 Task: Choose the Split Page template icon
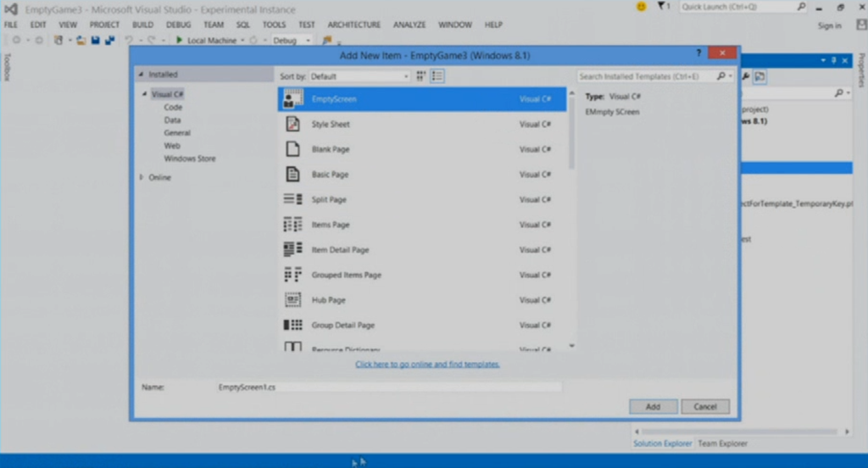tap(292, 199)
